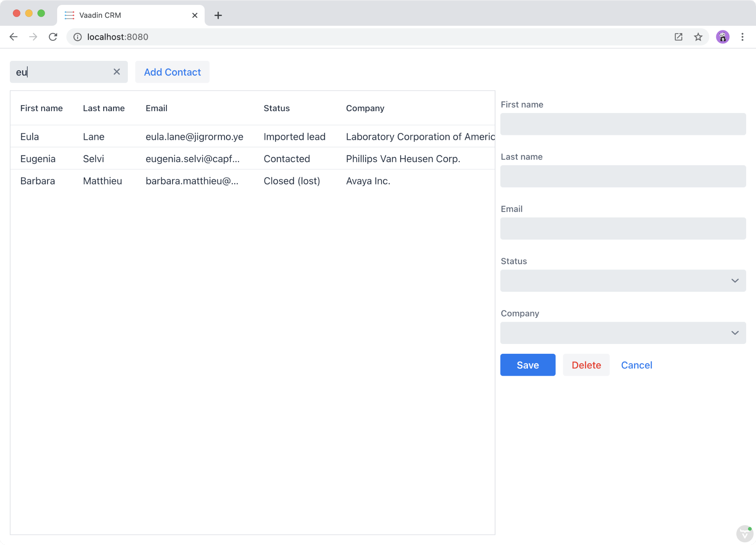Open the Chrome three-dot menu

point(742,37)
